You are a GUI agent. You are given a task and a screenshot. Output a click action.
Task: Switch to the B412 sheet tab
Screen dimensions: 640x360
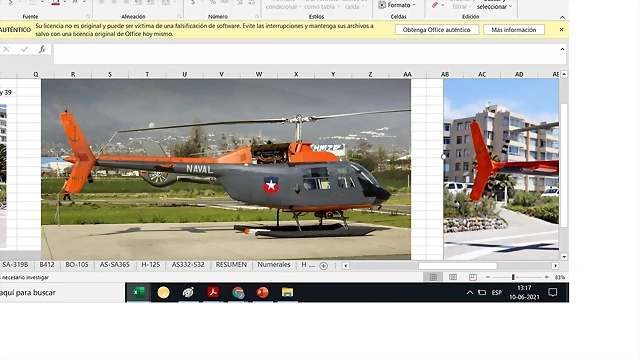point(47,264)
